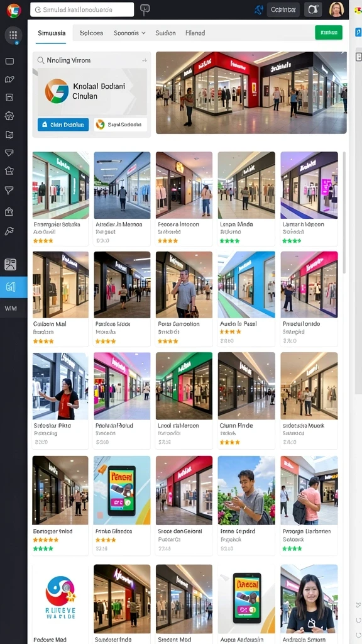Open the folder icon in left sidebar

[x=9, y=135]
